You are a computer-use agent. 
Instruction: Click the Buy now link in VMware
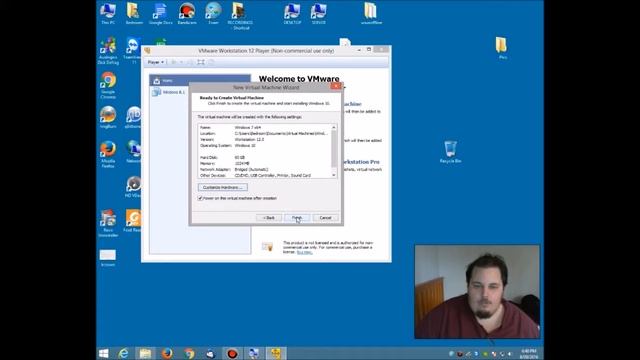point(304,252)
